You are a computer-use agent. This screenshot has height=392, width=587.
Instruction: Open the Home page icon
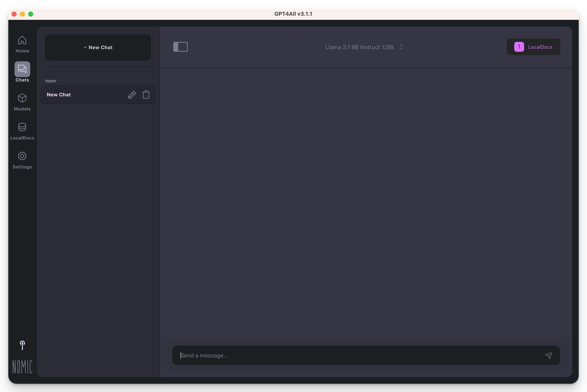coord(22,40)
